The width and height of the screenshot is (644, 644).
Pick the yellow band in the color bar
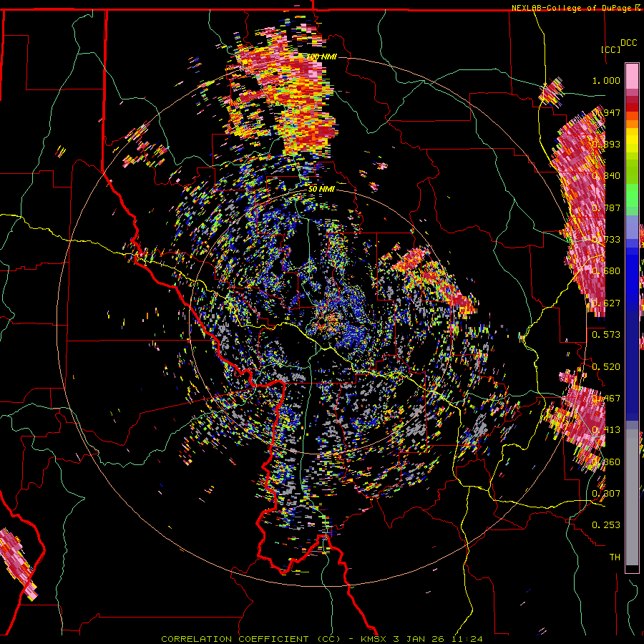point(632,141)
